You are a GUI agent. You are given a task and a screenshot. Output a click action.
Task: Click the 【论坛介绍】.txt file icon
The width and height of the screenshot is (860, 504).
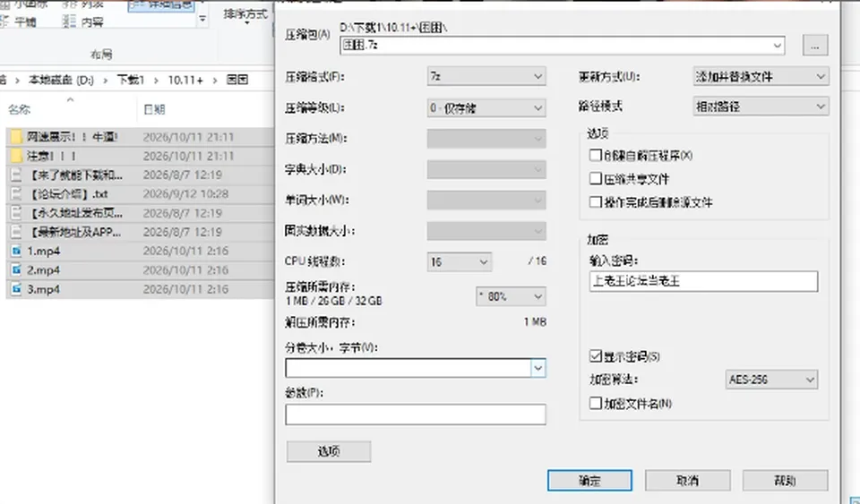[x=16, y=194]
